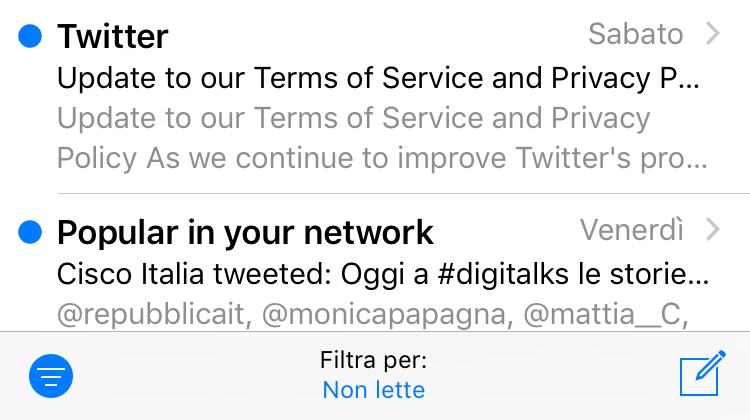Open the email from Twitter
750x420 pixels.
(113, 36)
